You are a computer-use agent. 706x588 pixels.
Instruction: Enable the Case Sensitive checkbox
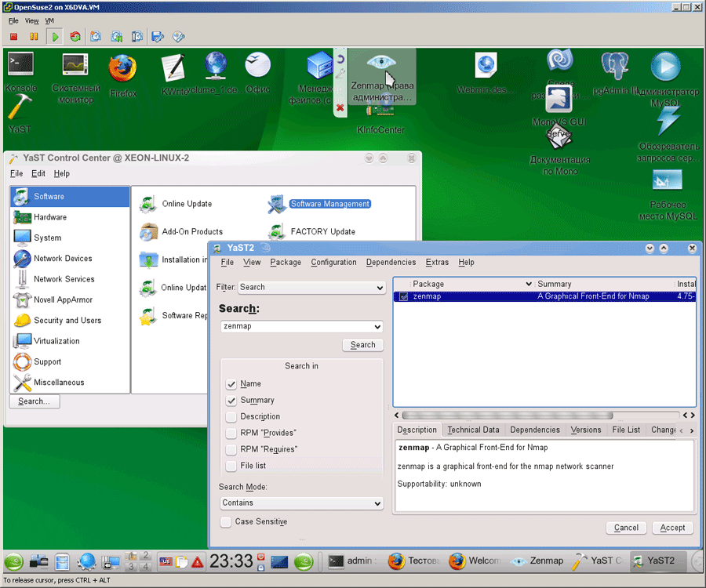(x=226, y=522)
